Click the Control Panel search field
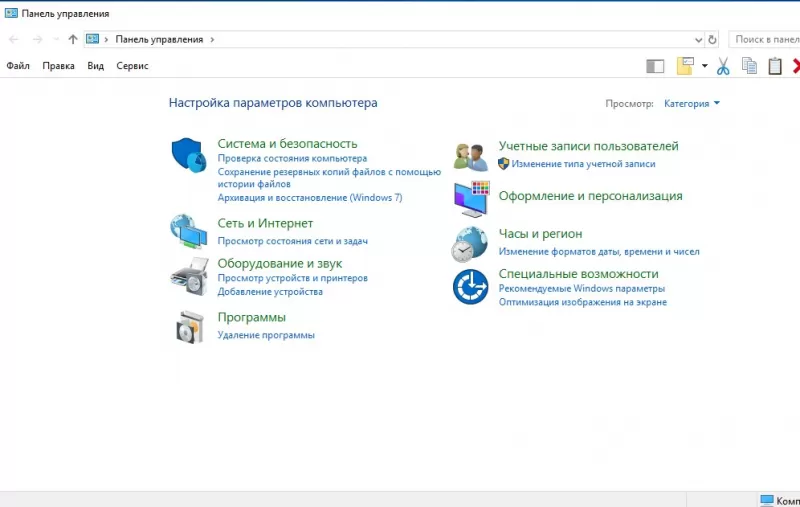Image resolution: width=800 pixels, height=507 pixels. [764, 39]
